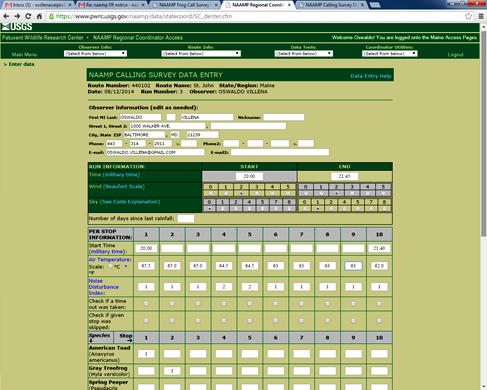Go to browser home icon
This screenshot has width=487, height=390.
tap(39, 16)
